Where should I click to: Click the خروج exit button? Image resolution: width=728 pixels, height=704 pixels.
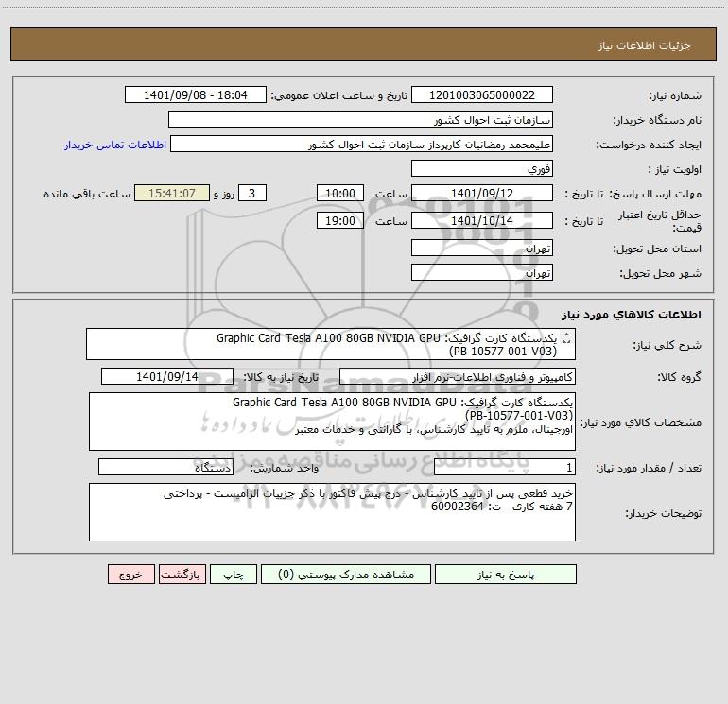(130, 575)
